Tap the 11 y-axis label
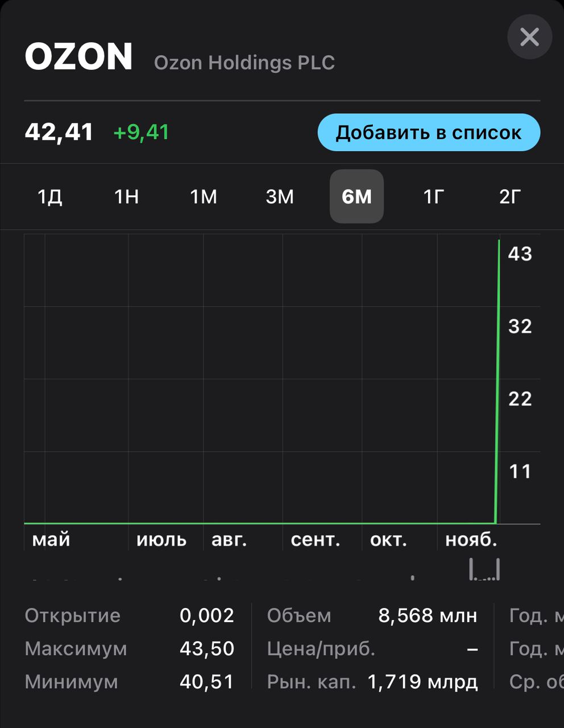 (520, 471)
